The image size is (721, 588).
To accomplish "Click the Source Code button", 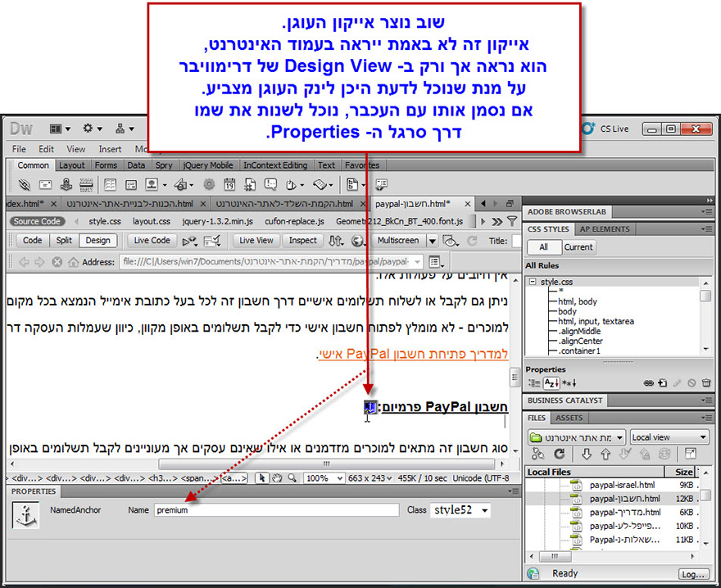I will 37,221.
